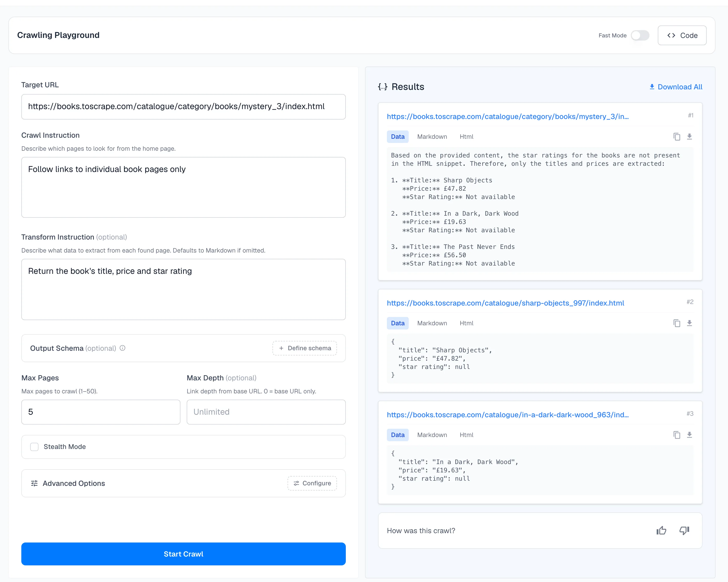Image resolution: width=728 pixels, height=582 pixels.
Task: Download result #3 Dark Wood data
Action: [x=690, y=435]
